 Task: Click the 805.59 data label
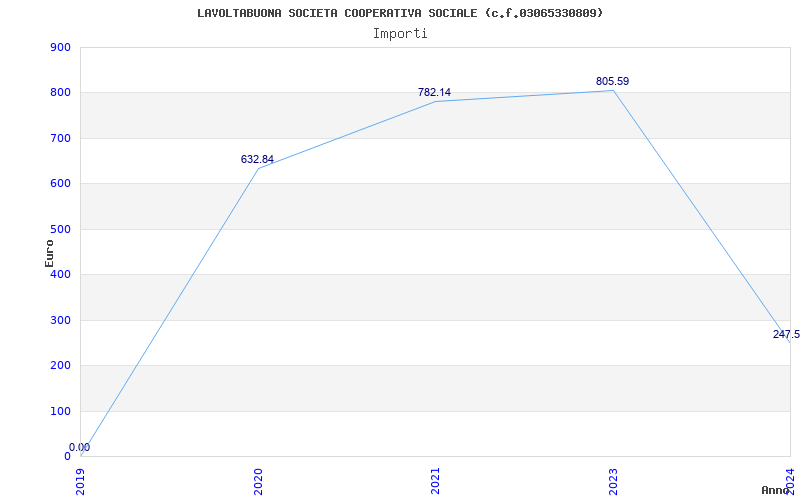coord(612,81)
